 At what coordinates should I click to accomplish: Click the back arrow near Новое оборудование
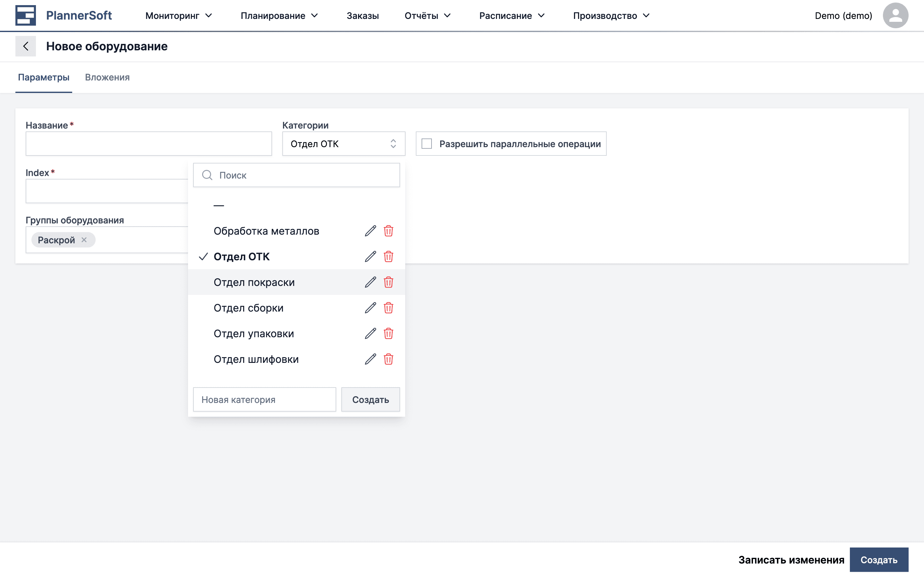(x=26, y=46)
